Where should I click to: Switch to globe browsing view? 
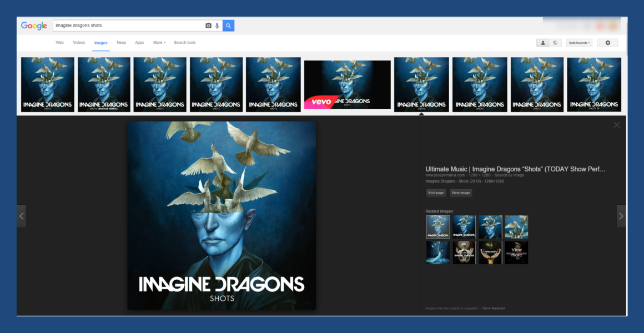click(555, 42)
